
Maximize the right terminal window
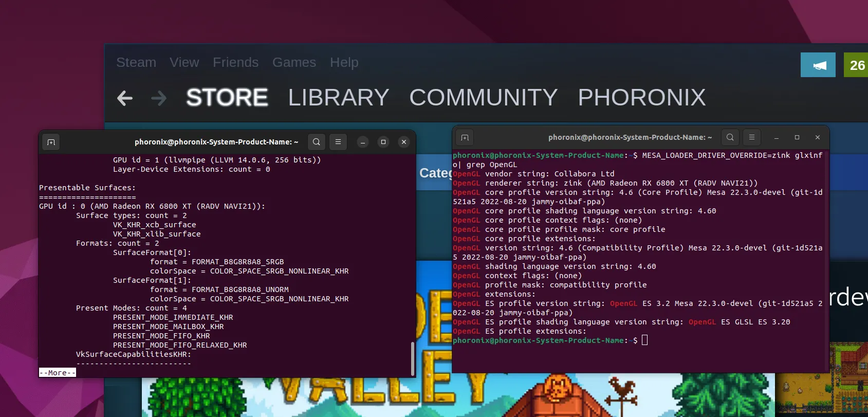click(797, 137)
